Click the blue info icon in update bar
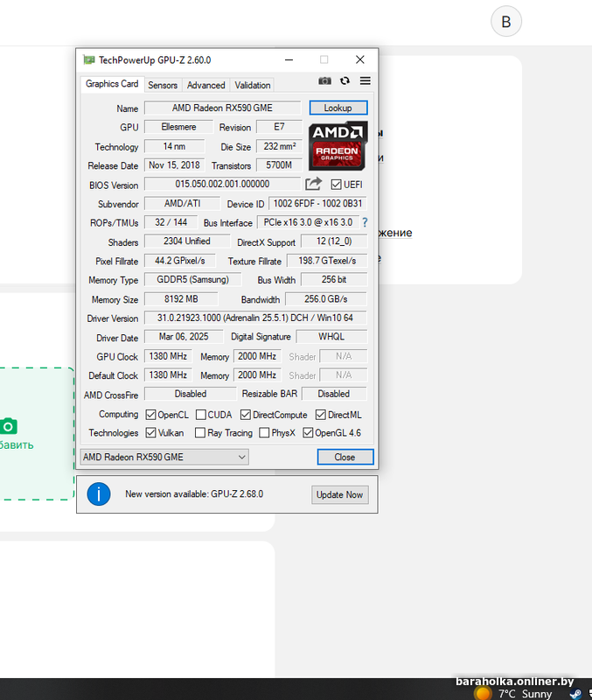This screenshot has width=592, height=700. click(99, 494)
